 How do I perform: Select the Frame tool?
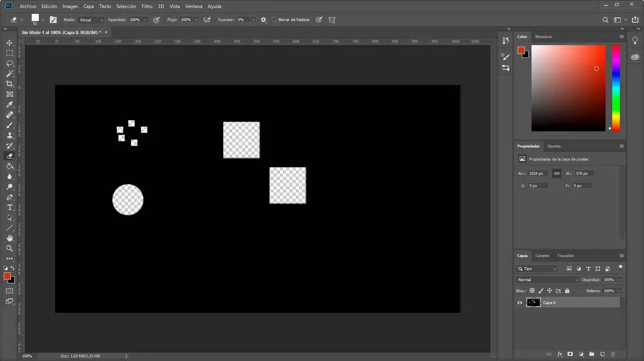(x=9, y=94)
